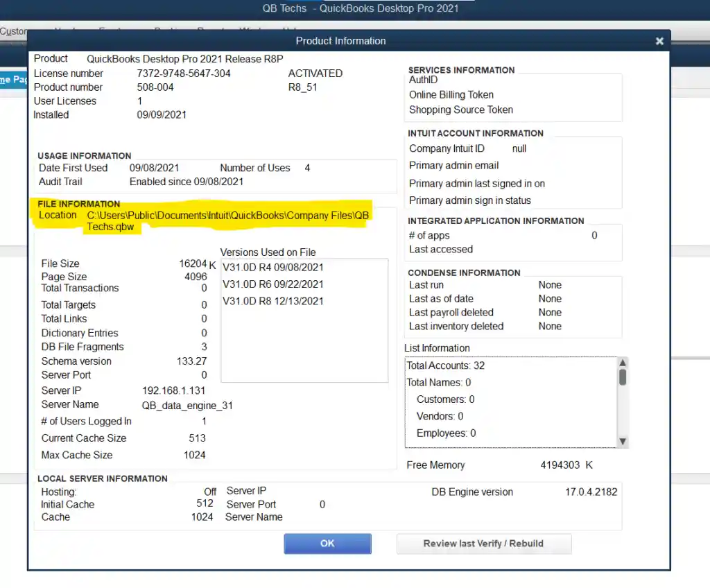Click Total Accounts: 32 row
This screenshot has height=588, width=710.
click(446, 365)
